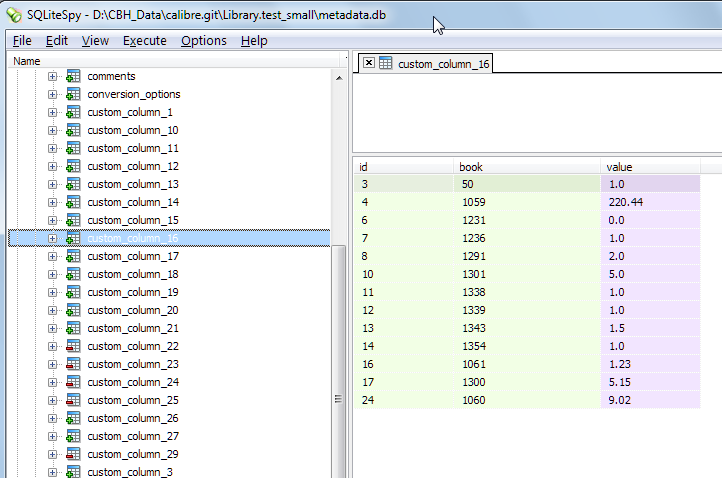Screen dimensions: 722x478
Task: Expand the custom_column_16 node
Action: (x=52, y=238)
